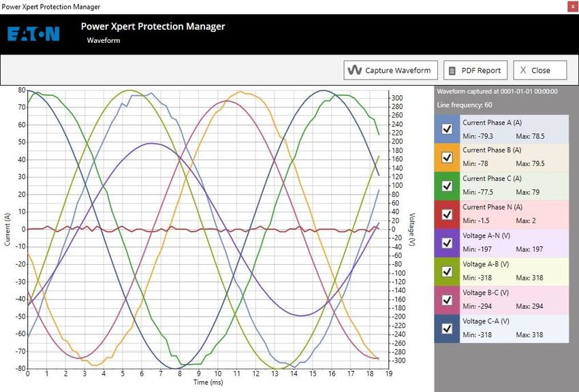579x392 pixels.
Task: Click the 'Max: 79.5' value for Phase B
Action: (530, 163)
